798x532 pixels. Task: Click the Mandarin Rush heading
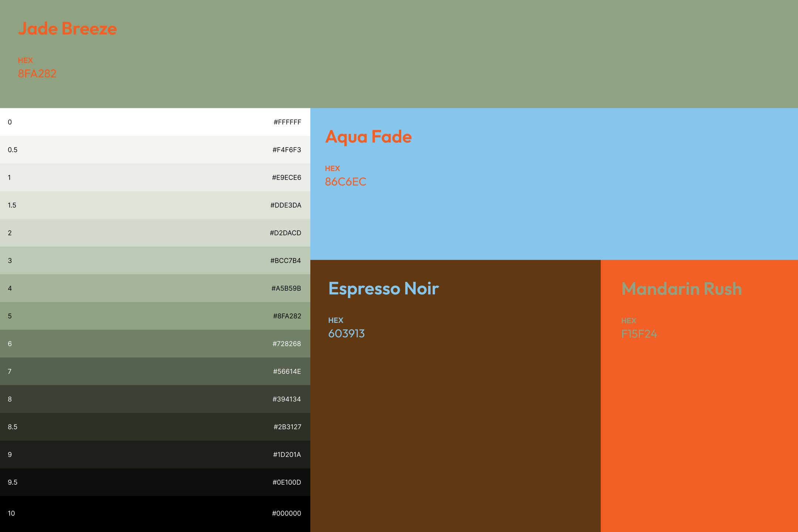[682, 289]
